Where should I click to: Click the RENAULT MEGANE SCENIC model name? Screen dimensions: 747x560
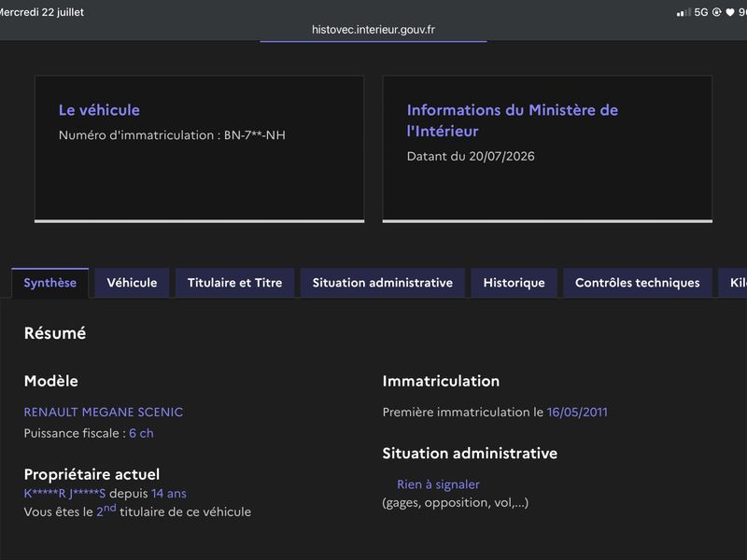(x=104, y=412)
